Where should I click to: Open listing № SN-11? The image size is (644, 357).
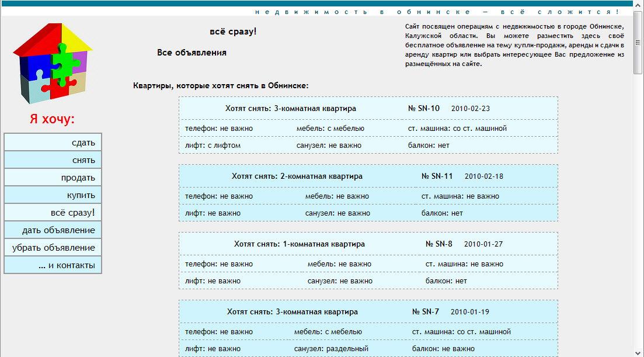click(x=437, y=176)
